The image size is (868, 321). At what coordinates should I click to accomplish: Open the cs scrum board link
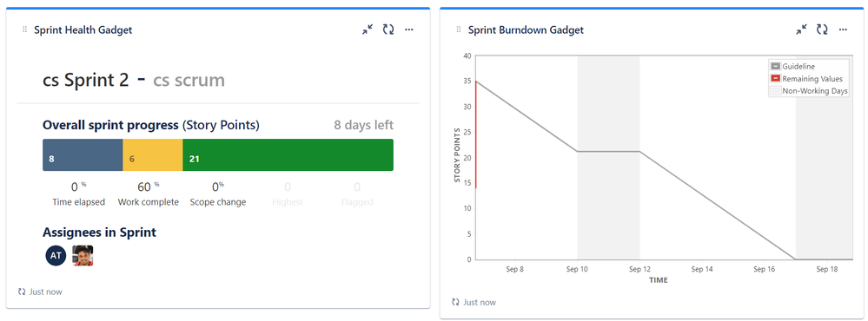point(189,80)
